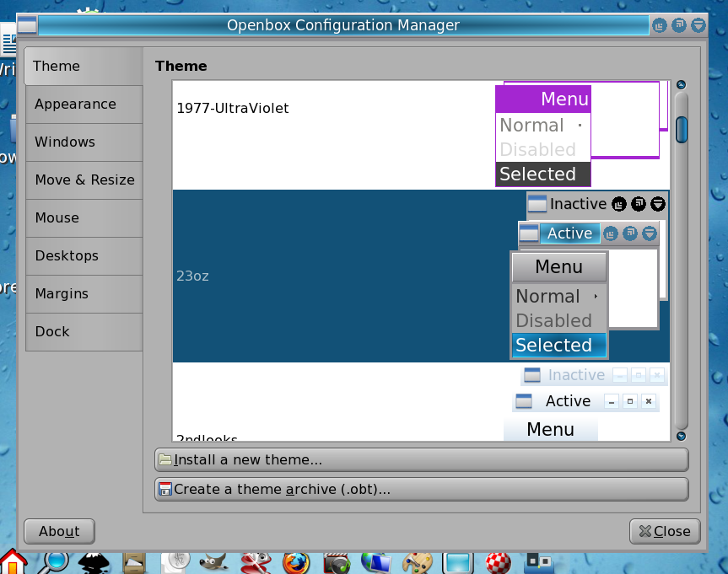
Task: Open the Desktops tab
Action: click(x=84, y=256)
